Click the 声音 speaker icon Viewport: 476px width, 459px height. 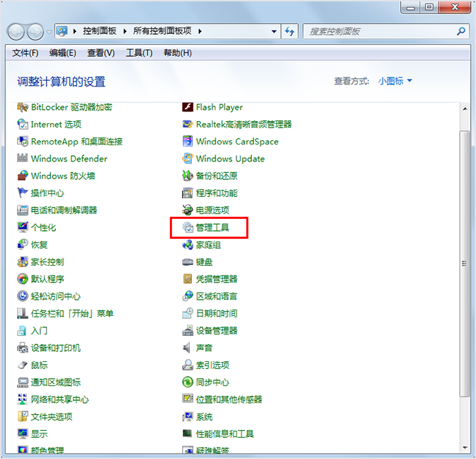click(x=188, y=348)
